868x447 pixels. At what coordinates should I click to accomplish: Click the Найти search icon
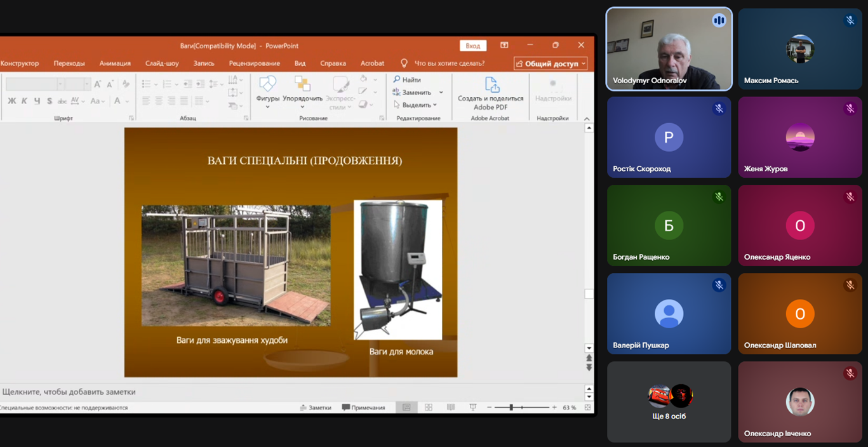(397, 80)
